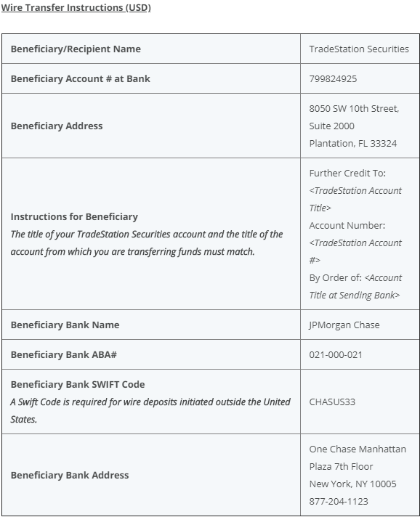The image size is (420, 517).
Task: Select the beneficiary account number 799824925
Action: pos(333,79)
